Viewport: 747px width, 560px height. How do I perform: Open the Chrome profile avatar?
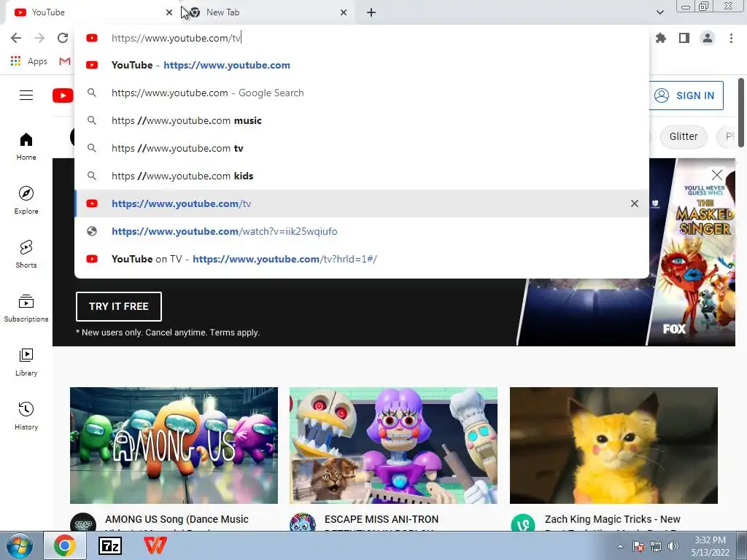pos(708,38)
